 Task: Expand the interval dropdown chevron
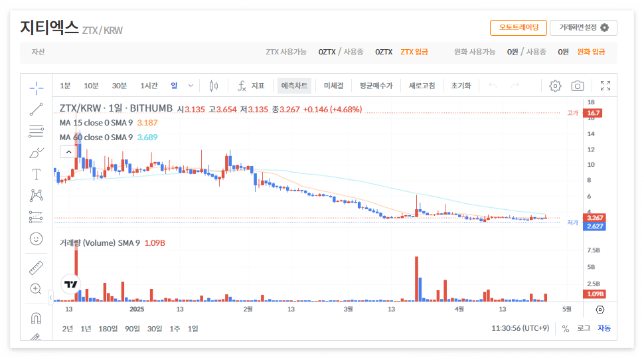click(191, 86)
